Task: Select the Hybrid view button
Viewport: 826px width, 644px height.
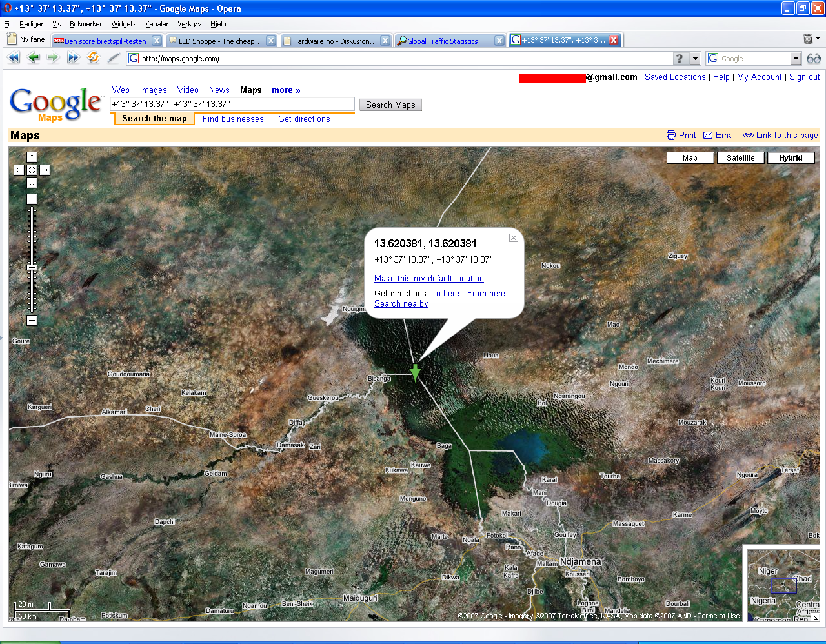Action: [x=791, y=157]
